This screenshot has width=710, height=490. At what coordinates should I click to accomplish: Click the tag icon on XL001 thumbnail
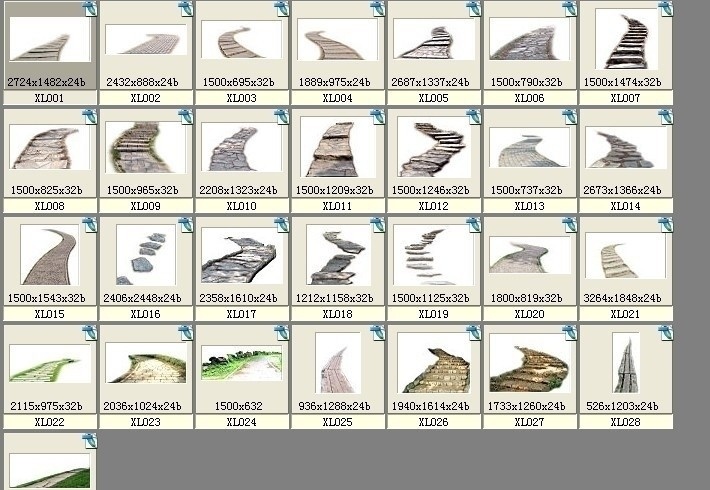(90, 9)
